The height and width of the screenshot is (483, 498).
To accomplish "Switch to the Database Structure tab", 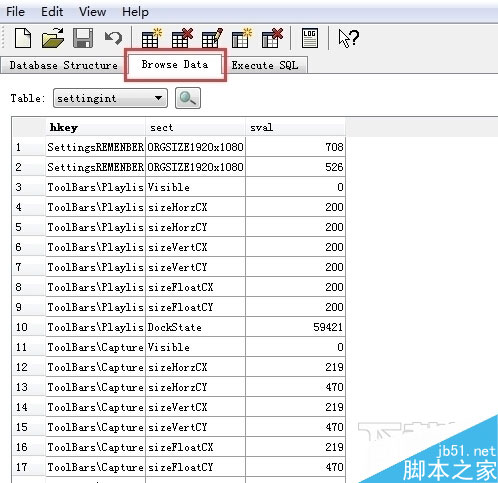I will [63, 65].
